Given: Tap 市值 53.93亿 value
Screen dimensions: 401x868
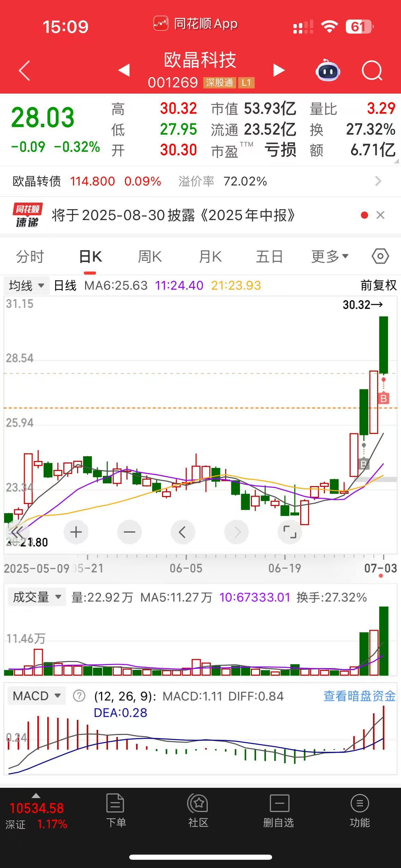Looking at the screenshot, I should pos(270,109).
